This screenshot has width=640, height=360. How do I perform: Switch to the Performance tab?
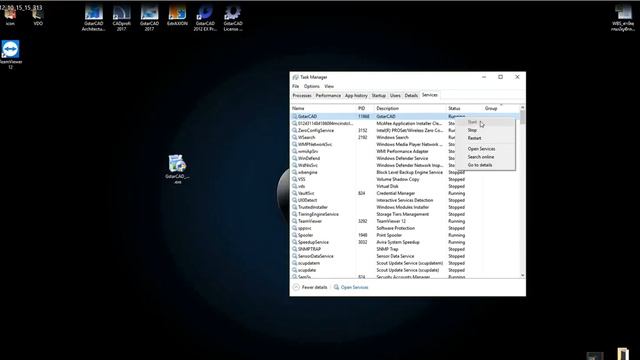[328, 96]
